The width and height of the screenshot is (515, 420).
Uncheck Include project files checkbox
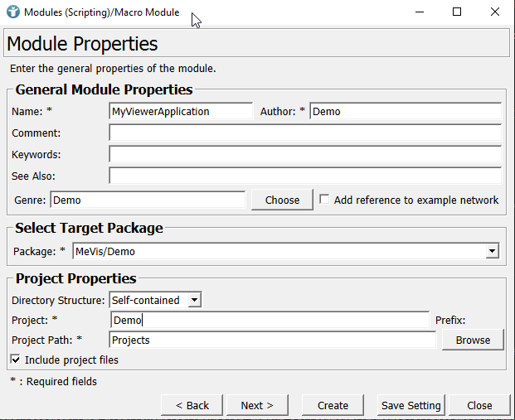pyautogui.click(x=16, y=360)
